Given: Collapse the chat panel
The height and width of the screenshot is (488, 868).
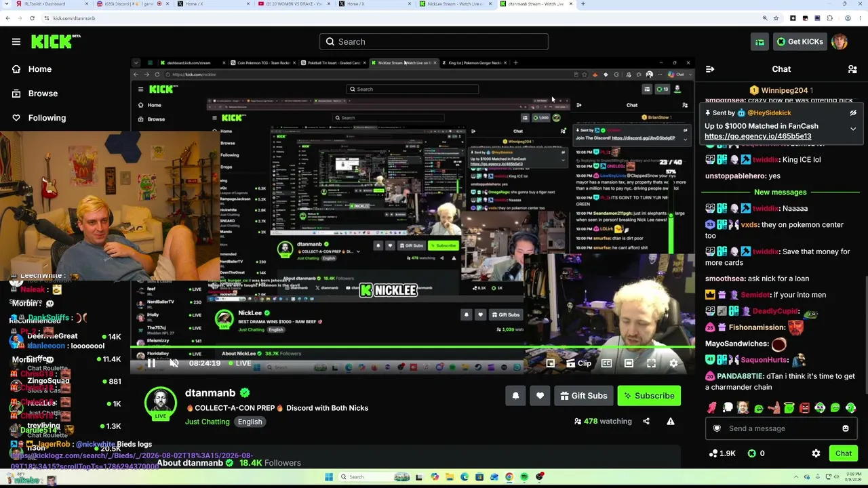Looking at the screenshot, I should coord(710,69).
